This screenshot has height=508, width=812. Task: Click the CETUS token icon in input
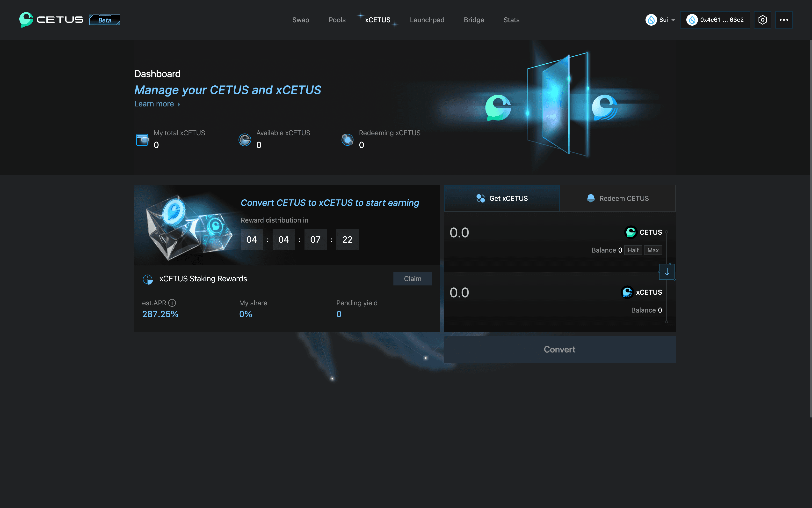coord(631,232)
